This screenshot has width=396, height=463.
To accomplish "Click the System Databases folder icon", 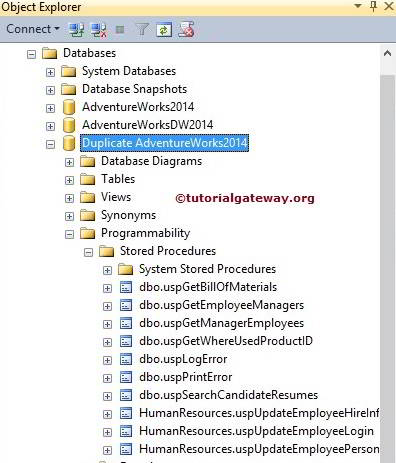I will (69, 71).
